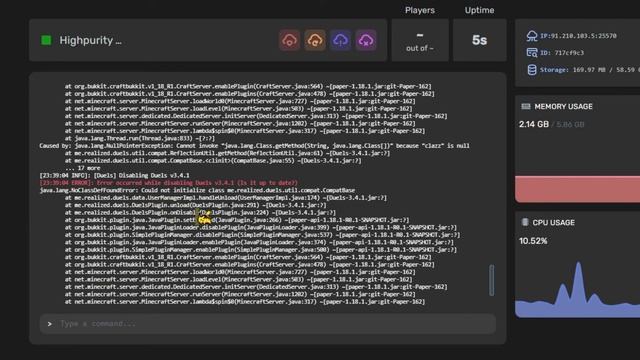Click the Storage 169.97 MB value text

pyautogui.click(x=589, y=70)
